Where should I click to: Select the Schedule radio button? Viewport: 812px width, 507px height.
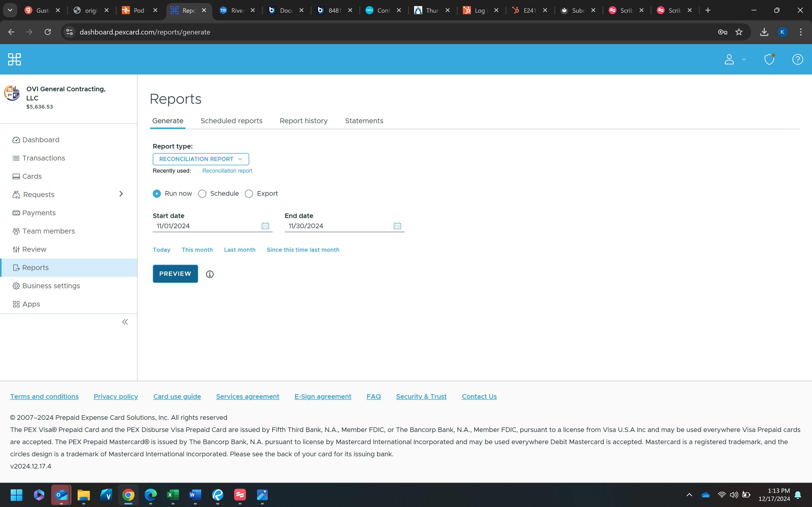[x=202, y=194]
